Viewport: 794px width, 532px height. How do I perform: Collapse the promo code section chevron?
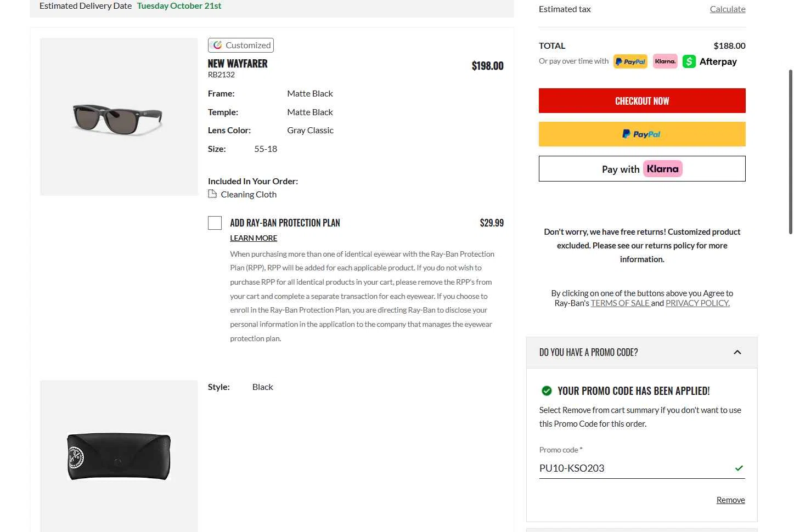pos(737,352)
